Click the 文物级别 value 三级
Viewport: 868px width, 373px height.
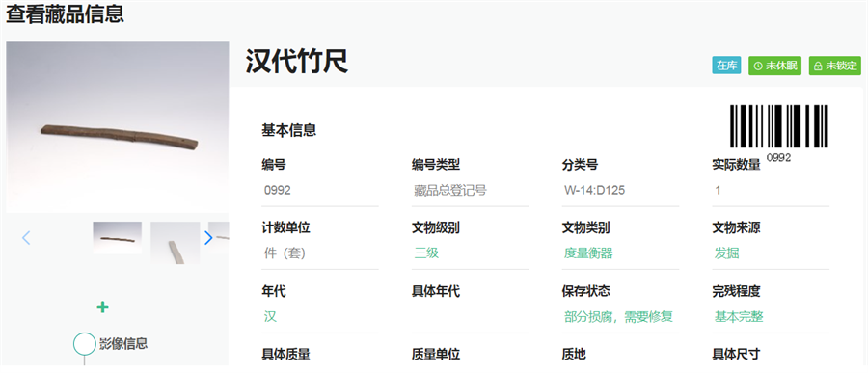[x=427, y=253]
